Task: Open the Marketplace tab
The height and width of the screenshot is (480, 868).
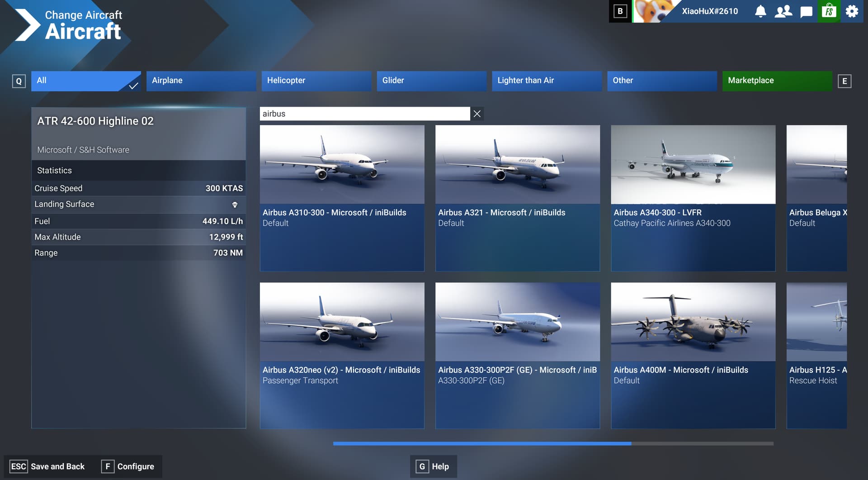Action: point(777,81)
